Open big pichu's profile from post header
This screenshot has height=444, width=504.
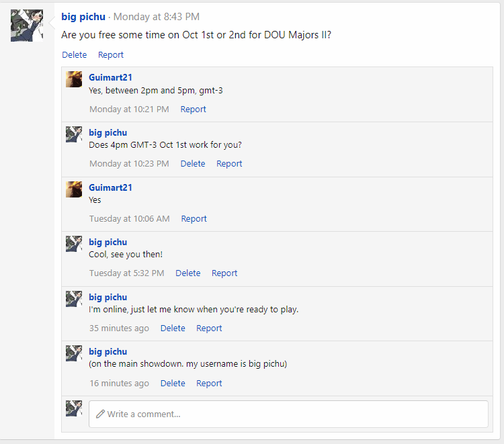point(83,17)
